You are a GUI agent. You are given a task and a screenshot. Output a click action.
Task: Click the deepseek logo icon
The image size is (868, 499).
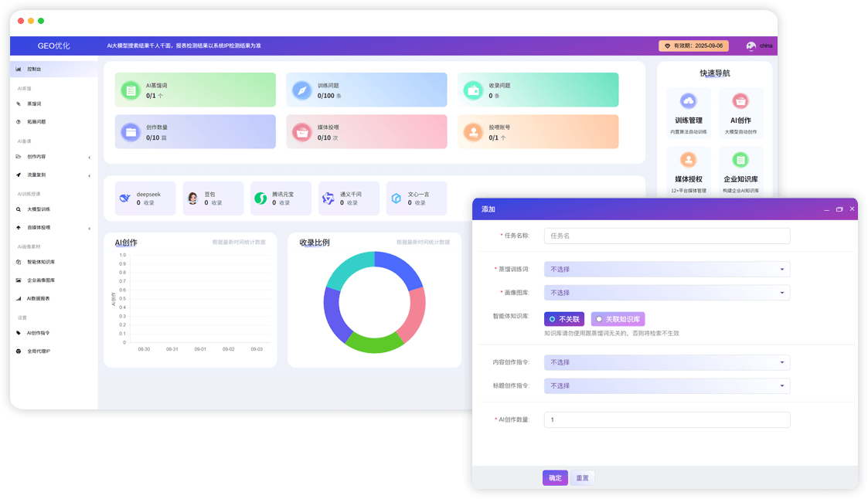pyautogui.click(x=125, y=199)
